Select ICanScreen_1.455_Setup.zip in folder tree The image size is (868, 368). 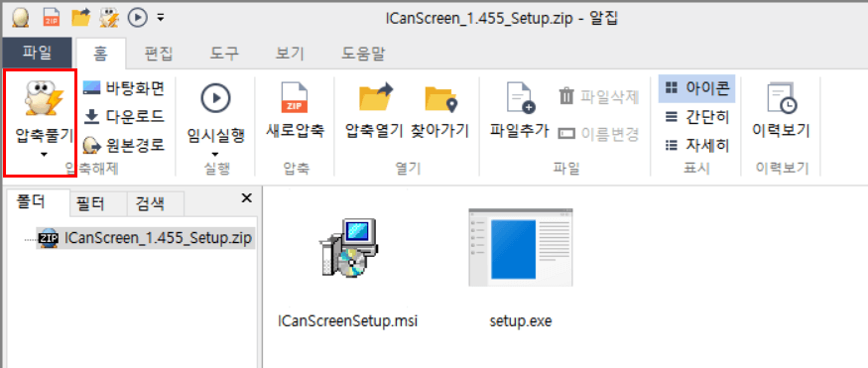pyautogui.click(x=146, y=238)
